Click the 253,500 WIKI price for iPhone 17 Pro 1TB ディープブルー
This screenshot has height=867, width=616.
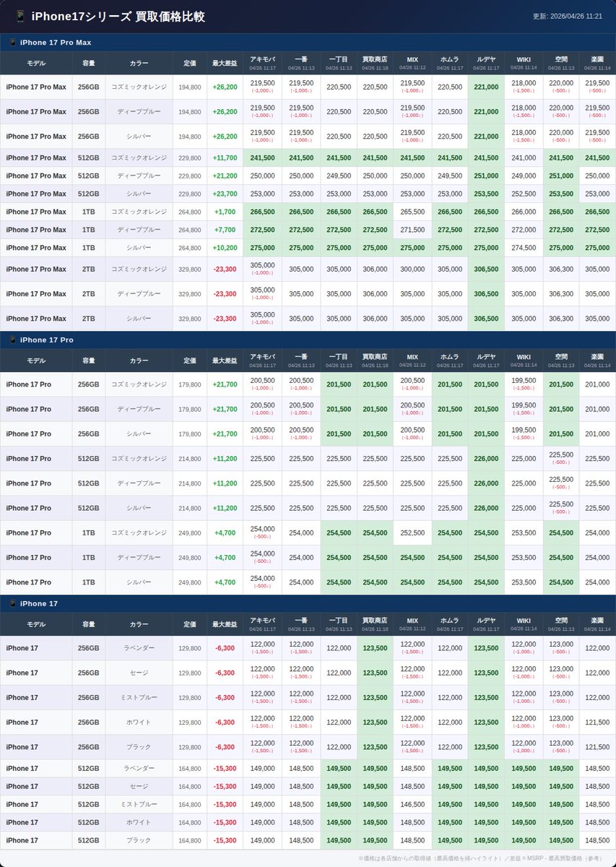coord(524,558)
